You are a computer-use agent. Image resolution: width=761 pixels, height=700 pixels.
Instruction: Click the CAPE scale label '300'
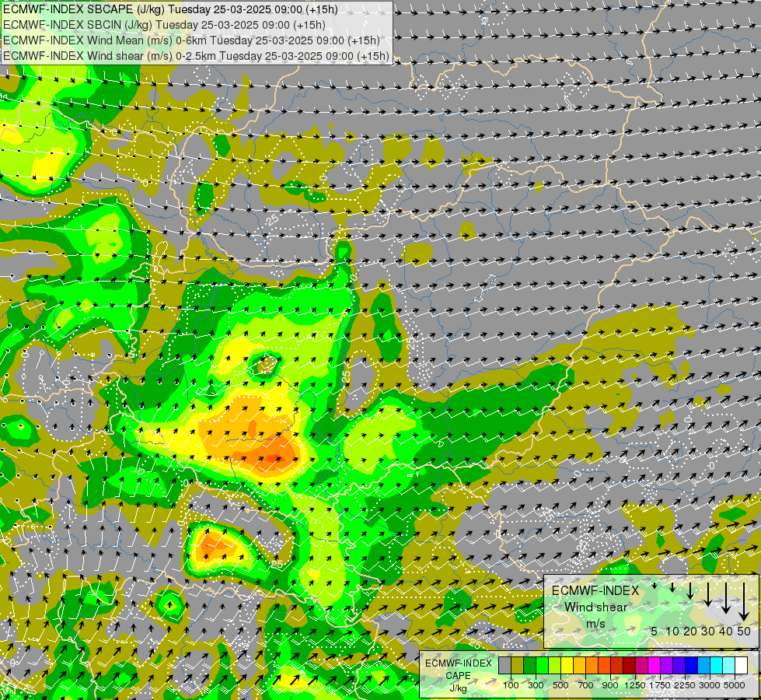point(536,685)
